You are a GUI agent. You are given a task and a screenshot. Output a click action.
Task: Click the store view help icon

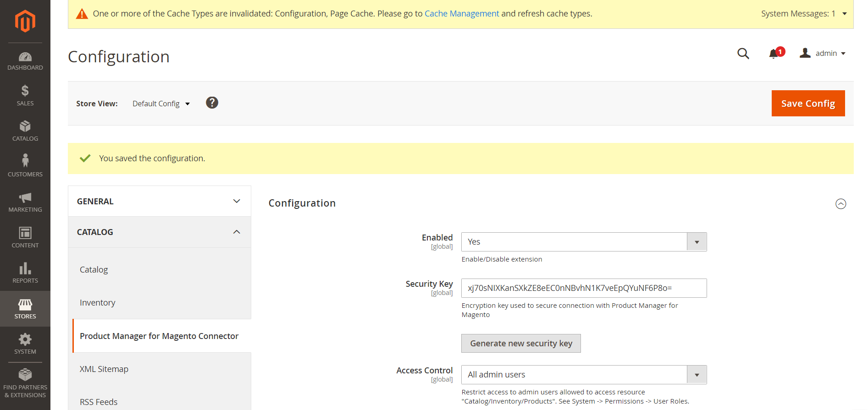click(x=212, y=103)
